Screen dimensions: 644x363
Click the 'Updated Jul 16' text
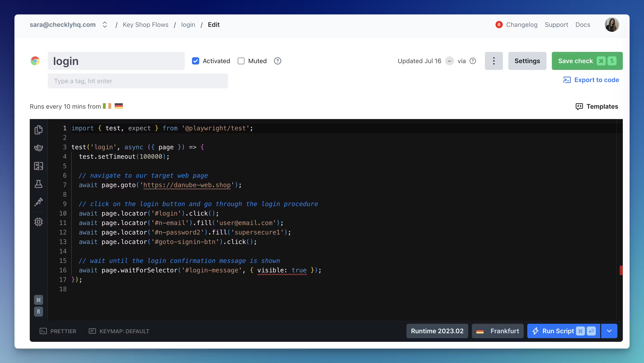[x=419, y=61]
